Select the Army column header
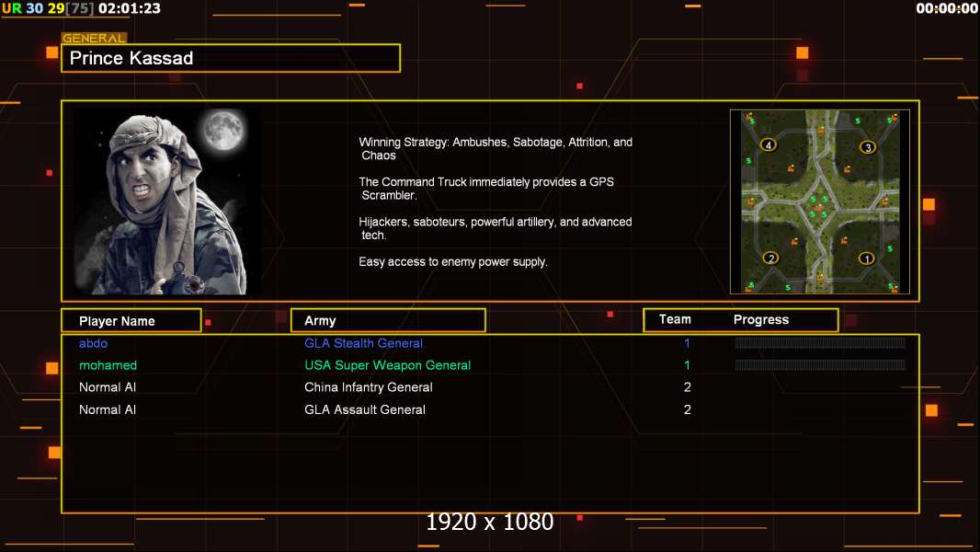The width and height of the screenshot is (980, 552). 388,321
